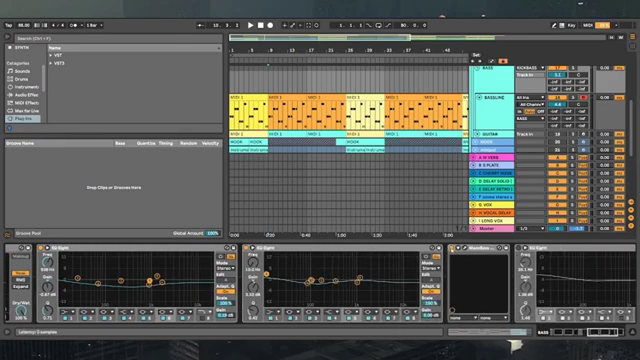Toggle first EQ Eight device activator
The image size is (640, 360).
pyautogui.click(x=40, y=248)
